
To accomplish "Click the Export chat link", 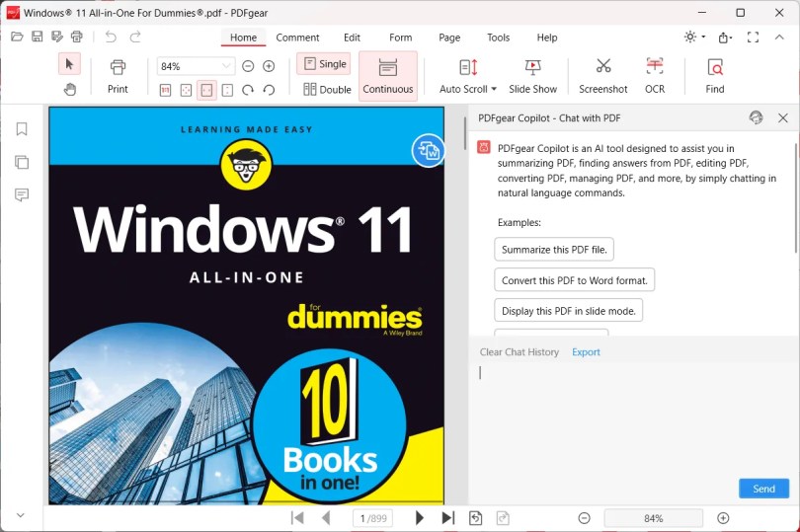I will (x=586, y=352).
